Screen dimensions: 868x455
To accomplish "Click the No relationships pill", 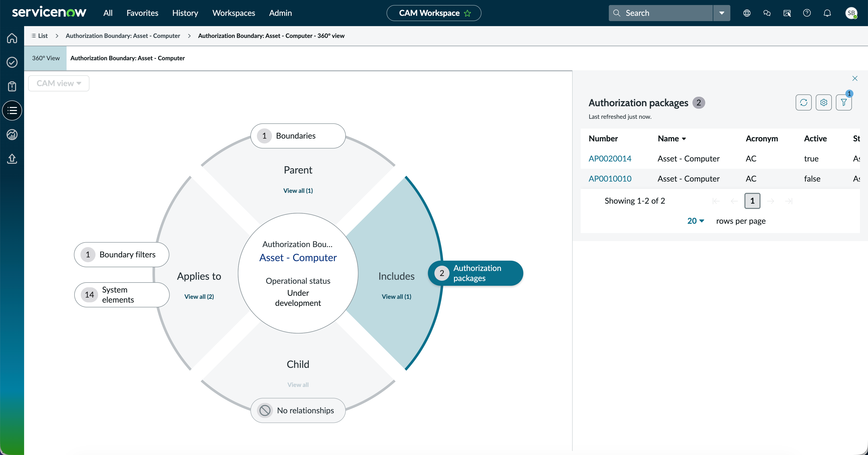I will pyautogui.click(x=298, y=411).
